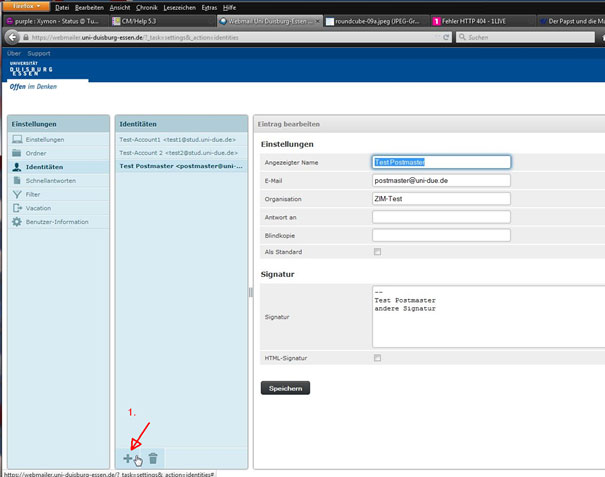Open the orange Firefox menu button
The width and height of the screenshot is (605, 477).
coord(24,6)
